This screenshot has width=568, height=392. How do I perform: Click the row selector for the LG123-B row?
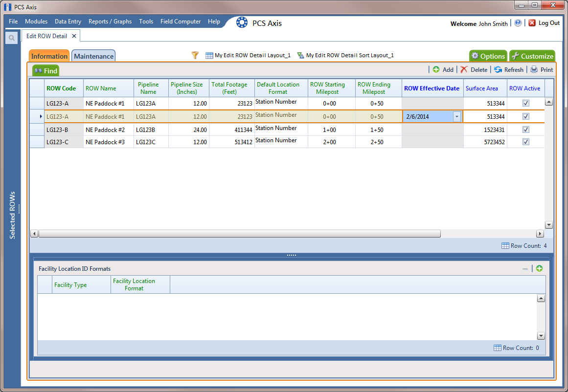pos(37,130)
